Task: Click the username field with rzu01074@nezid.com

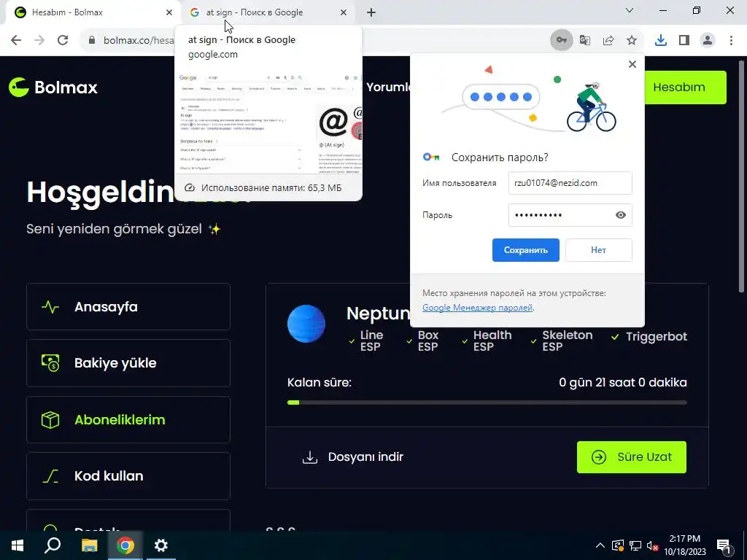Action: coord(570,183)
